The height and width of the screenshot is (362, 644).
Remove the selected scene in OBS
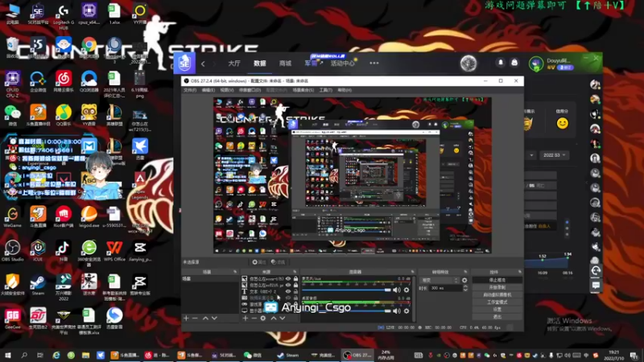(195, 319)
